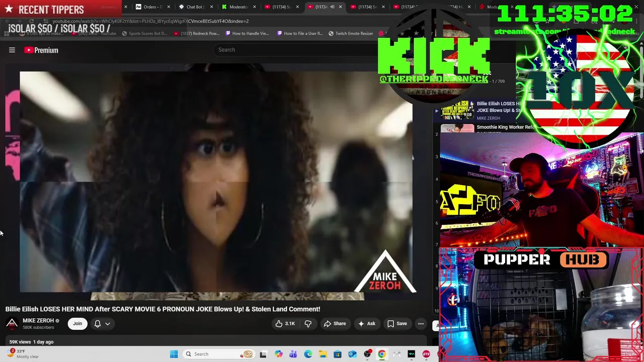
Task: Dislike the Billie Eilish video
Action: [308, 324]
